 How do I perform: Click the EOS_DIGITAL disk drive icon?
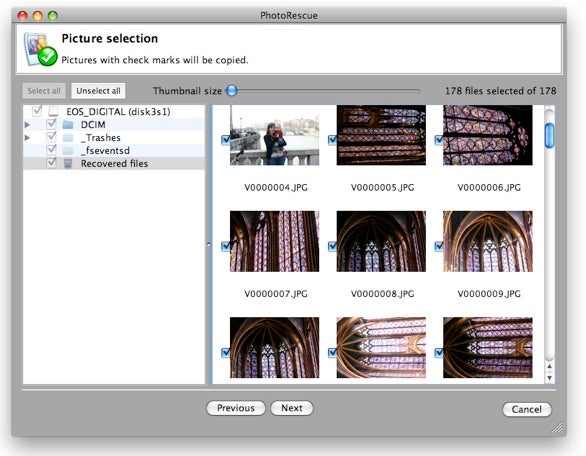coord(53,111)
